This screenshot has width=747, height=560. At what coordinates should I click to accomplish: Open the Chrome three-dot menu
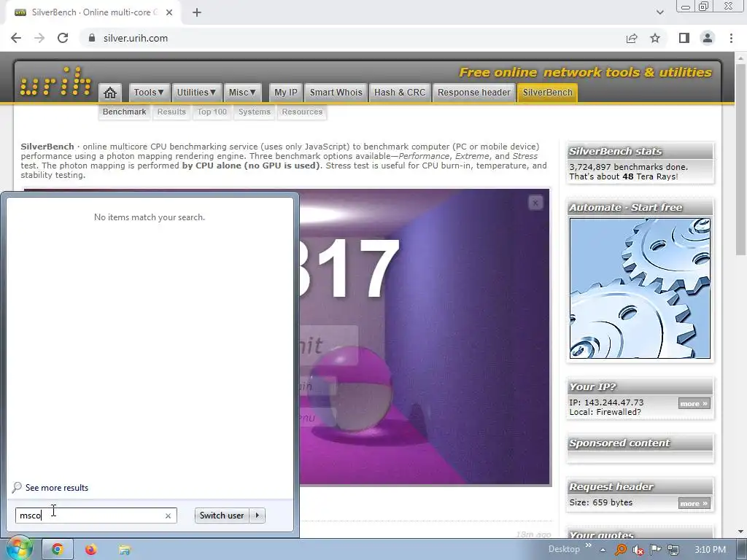click(x=731, y=38)
